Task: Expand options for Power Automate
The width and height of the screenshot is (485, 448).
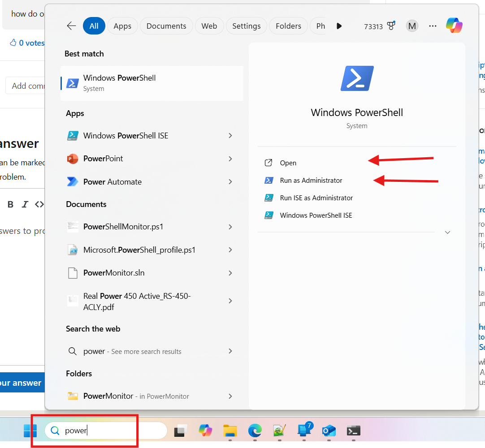Action: coord(230,181)
